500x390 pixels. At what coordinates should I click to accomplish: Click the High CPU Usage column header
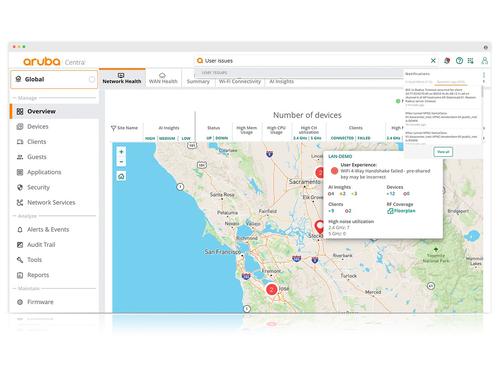(276, 130)
